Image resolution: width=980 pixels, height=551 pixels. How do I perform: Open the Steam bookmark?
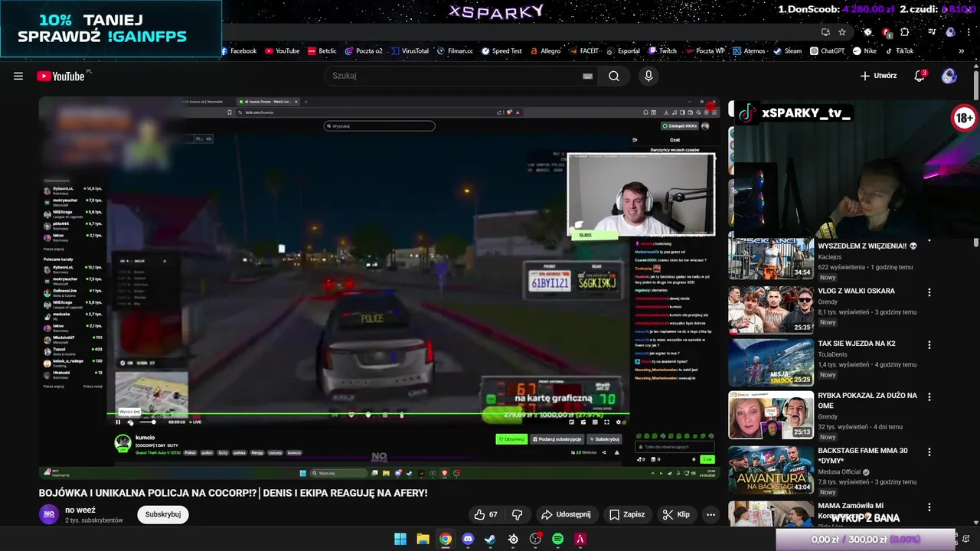coord(788,51)
